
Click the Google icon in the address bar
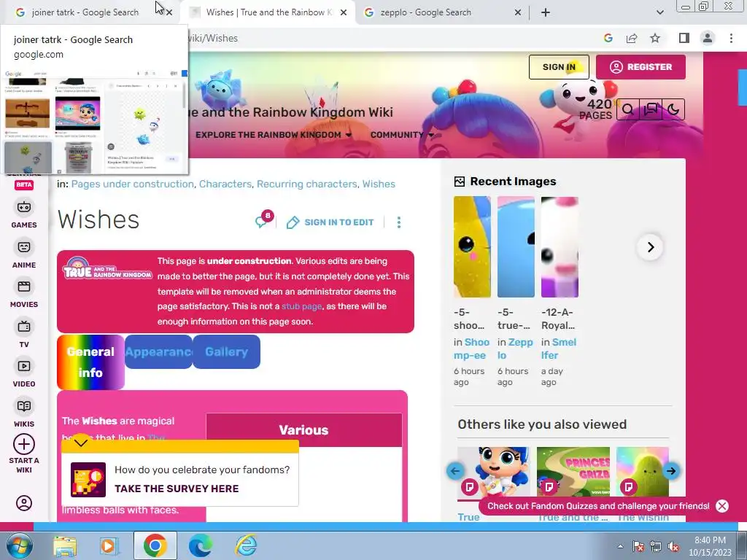(x=608, y=38)
